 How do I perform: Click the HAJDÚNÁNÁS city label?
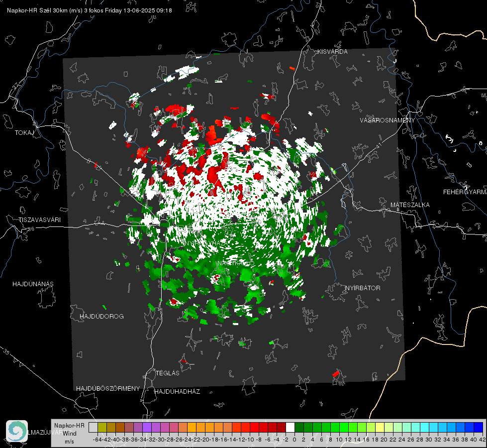coord(33,284)
